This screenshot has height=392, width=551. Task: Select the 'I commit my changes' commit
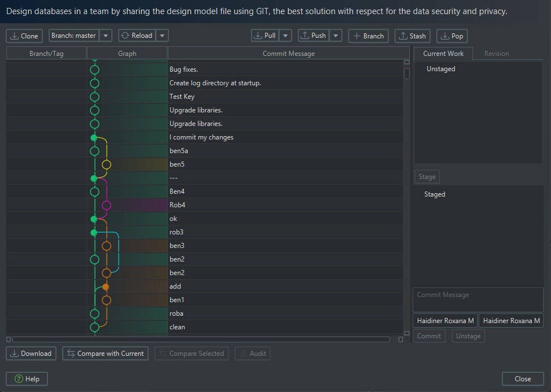click(x=205, y=137)
